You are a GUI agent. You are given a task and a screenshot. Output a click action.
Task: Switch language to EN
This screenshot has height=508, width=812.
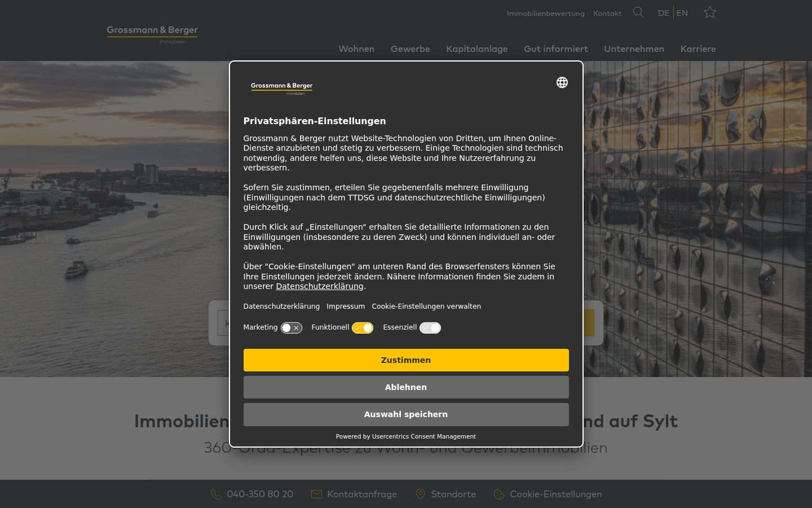click(682, 13)
